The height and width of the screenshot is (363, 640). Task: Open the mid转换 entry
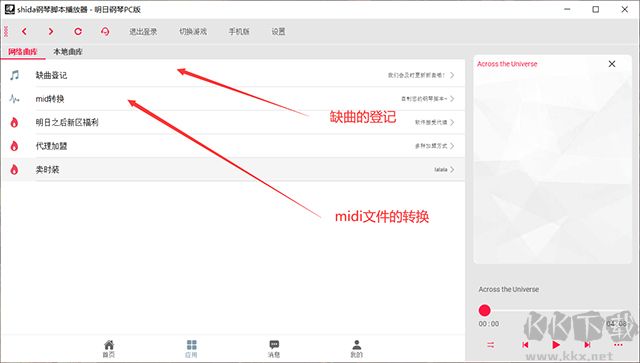(x=233, y=99)
